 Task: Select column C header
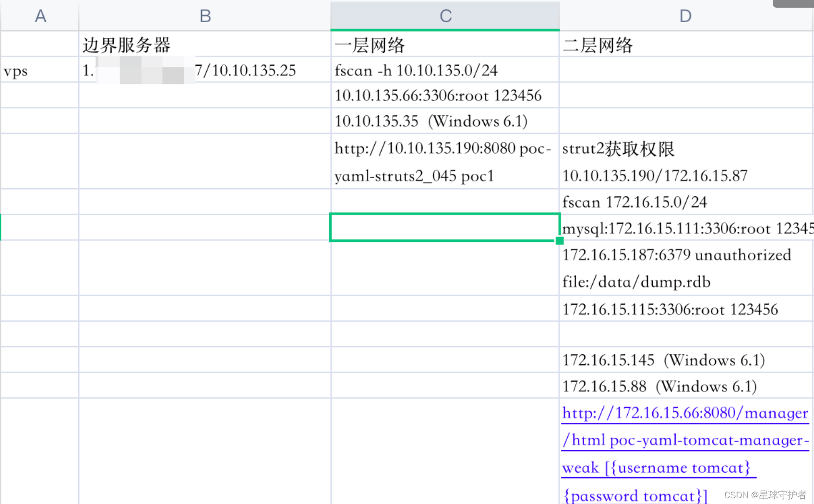pos(445,16)
